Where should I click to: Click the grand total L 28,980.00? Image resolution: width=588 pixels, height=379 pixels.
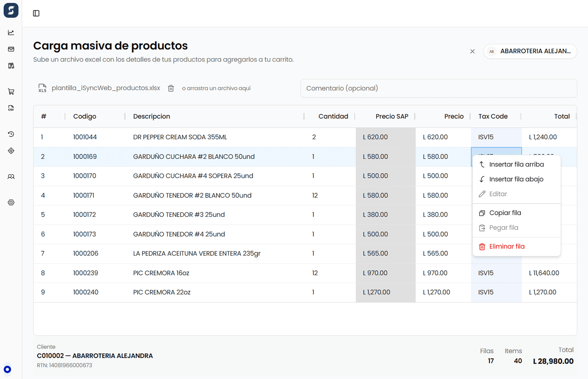click(x=553, y=361)
